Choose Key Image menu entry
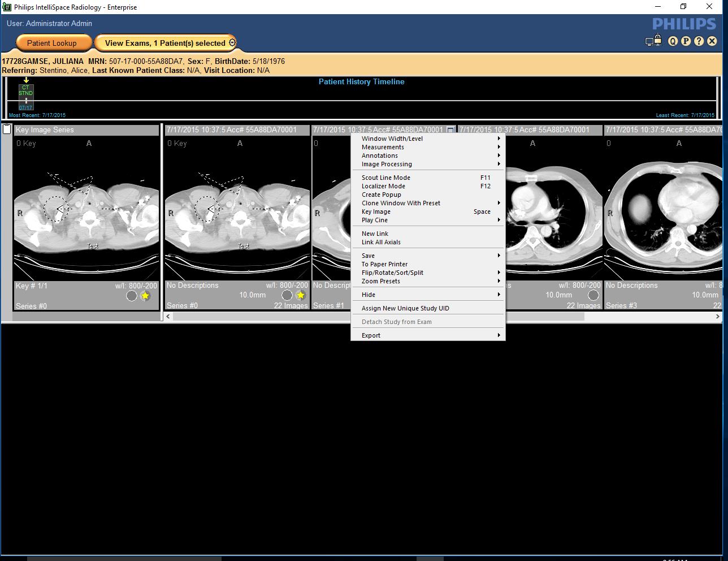This screenshot has height=561, width=728. pyautogui.click(x=428, y=212)
